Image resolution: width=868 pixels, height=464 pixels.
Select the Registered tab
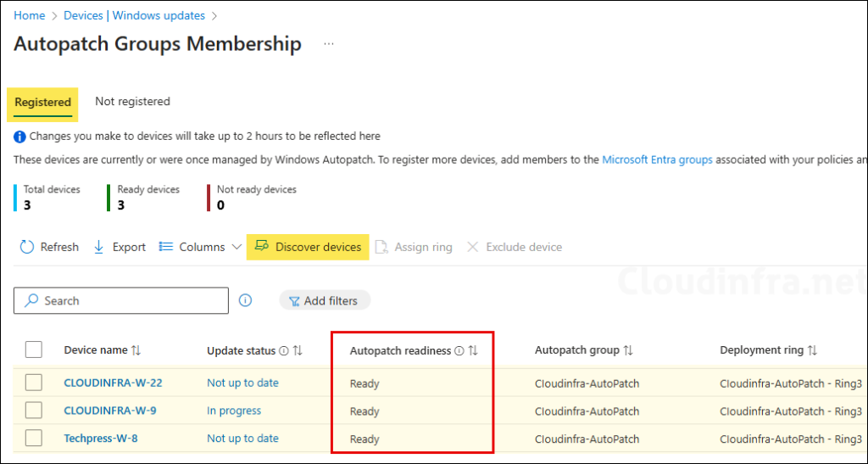coord(42,103)
